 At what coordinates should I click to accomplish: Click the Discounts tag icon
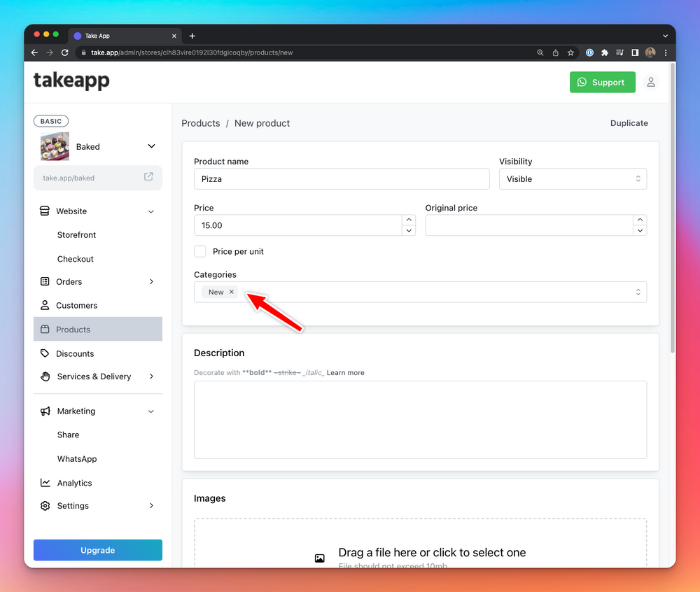click(x=45, y=353)
